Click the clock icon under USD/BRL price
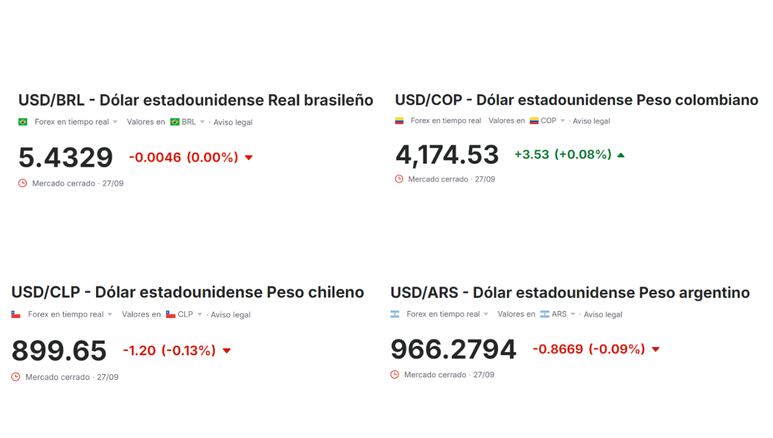Screen dimensions: 773x438 pos(23,183)
